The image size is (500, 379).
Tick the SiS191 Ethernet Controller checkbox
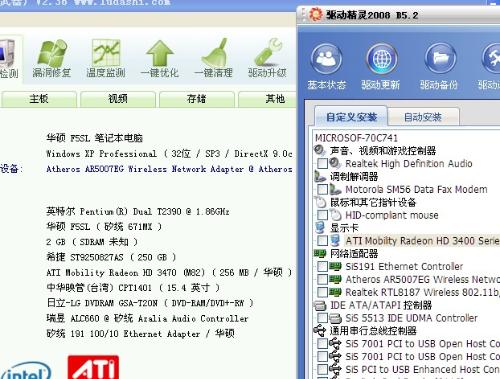click(322, 267)
